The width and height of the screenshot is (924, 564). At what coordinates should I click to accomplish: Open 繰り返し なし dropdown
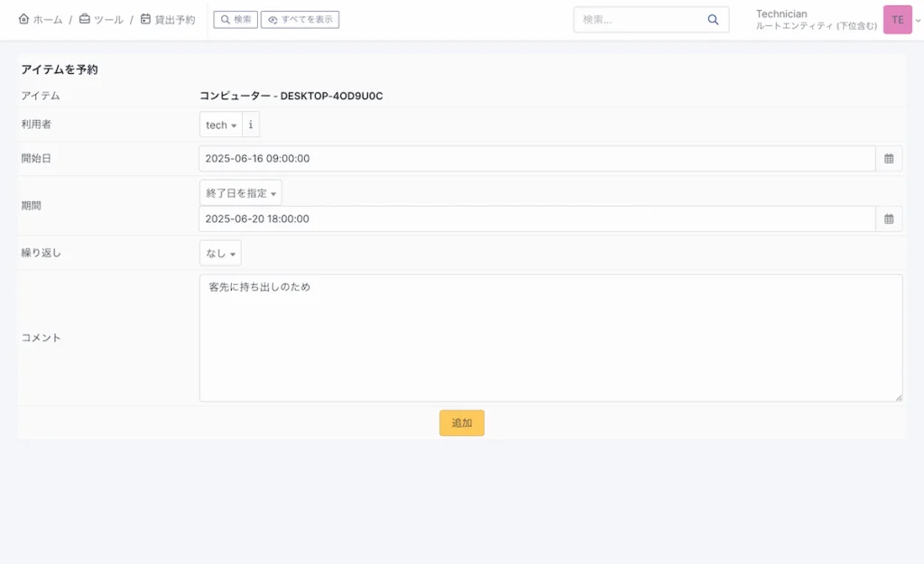click(220, 253)
